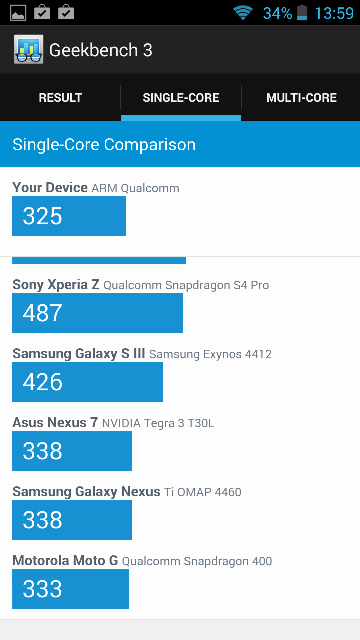Tap the 34% battery percentage text
The height and width of the screenshot is (640, 360).
pos(277,13)
